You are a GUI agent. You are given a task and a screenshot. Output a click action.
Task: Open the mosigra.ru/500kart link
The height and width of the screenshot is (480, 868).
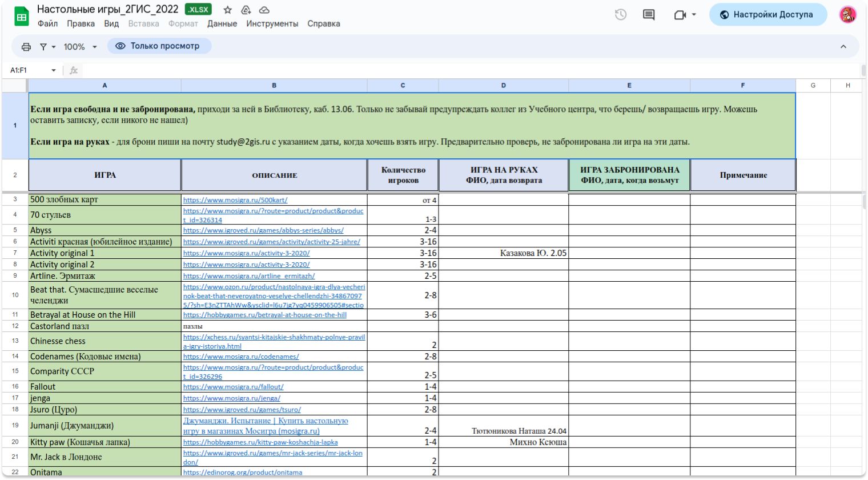click(235, 200)
